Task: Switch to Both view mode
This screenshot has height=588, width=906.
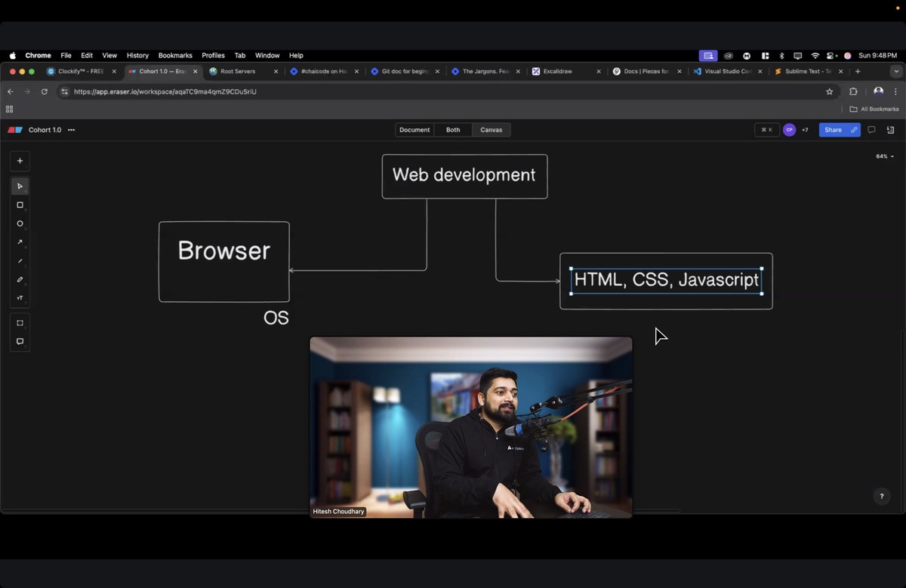Action: click(x=452, y=129)
